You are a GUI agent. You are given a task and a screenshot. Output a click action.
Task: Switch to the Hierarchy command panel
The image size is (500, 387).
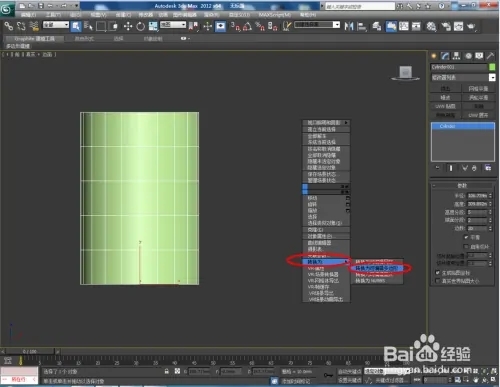(x=456, y=56)
